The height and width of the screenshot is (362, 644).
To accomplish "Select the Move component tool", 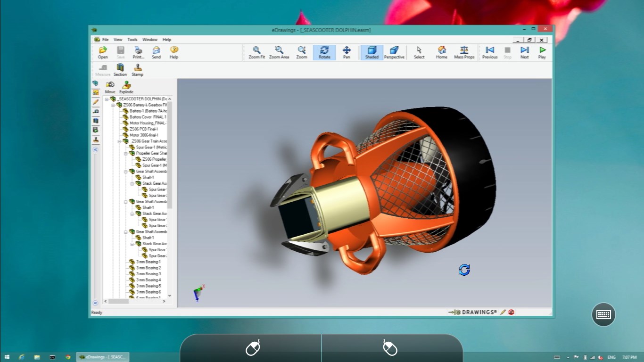I will pos(110,87).
